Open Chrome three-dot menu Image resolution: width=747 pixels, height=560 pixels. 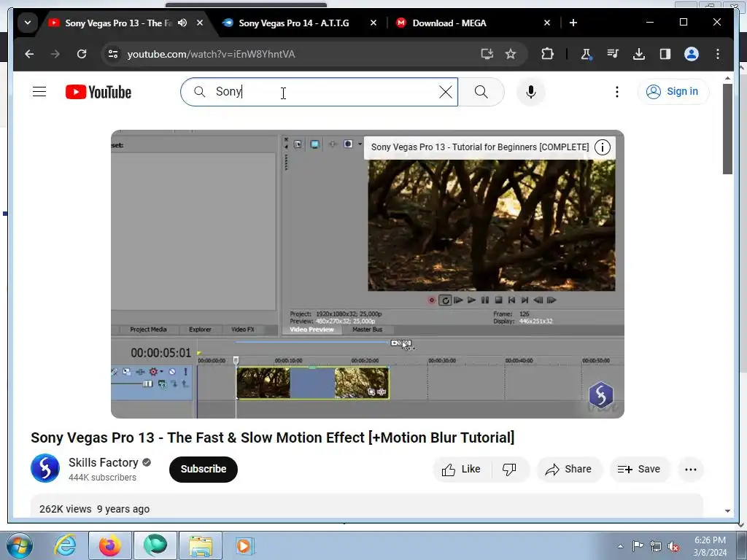[718, 54]
